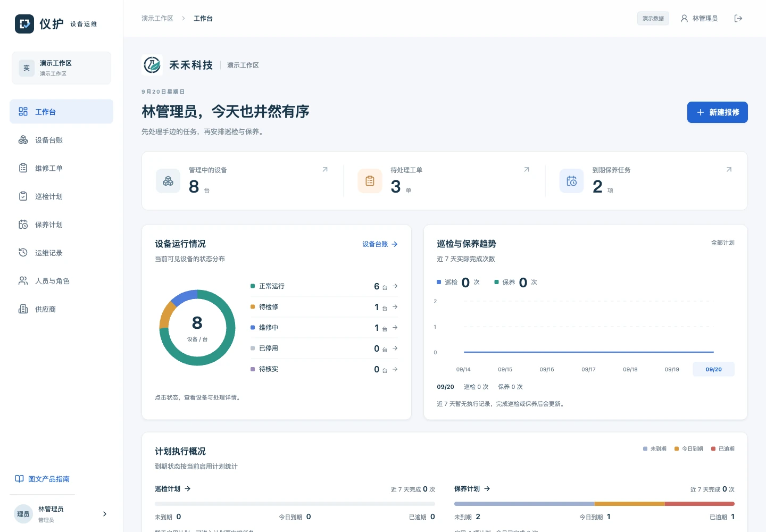Click the 待处理工单 clipboard icon
Viewport: 766px width, 532px height.
[x=370, y=181]
